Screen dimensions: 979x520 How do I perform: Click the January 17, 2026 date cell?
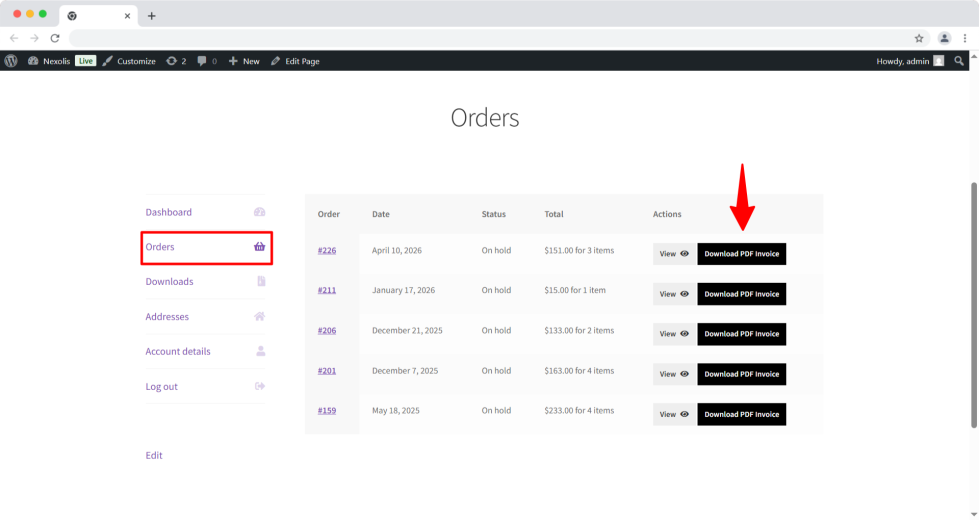click(403, 290)
